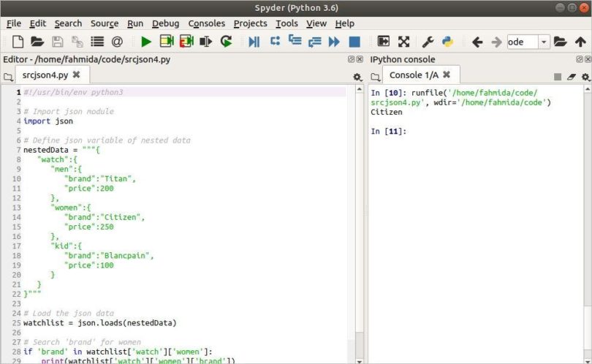
Task: Open the Source menu
Action: tap(105, 23)
